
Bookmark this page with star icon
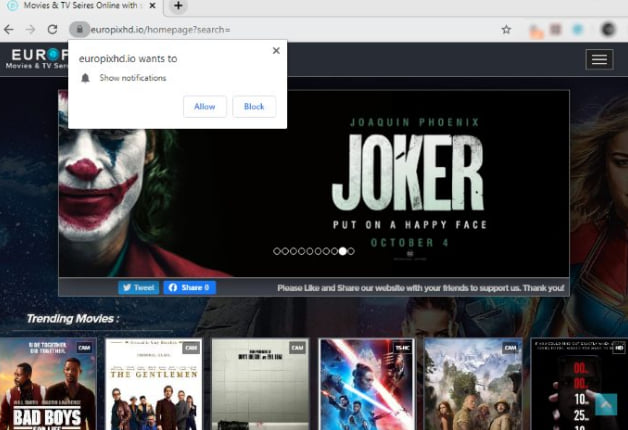[506, 29]
